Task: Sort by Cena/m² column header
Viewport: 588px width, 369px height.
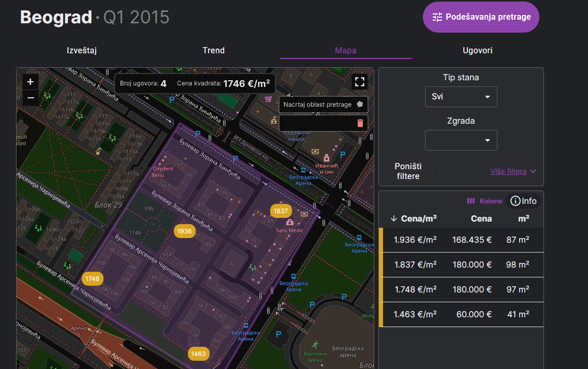Action: 414,218
